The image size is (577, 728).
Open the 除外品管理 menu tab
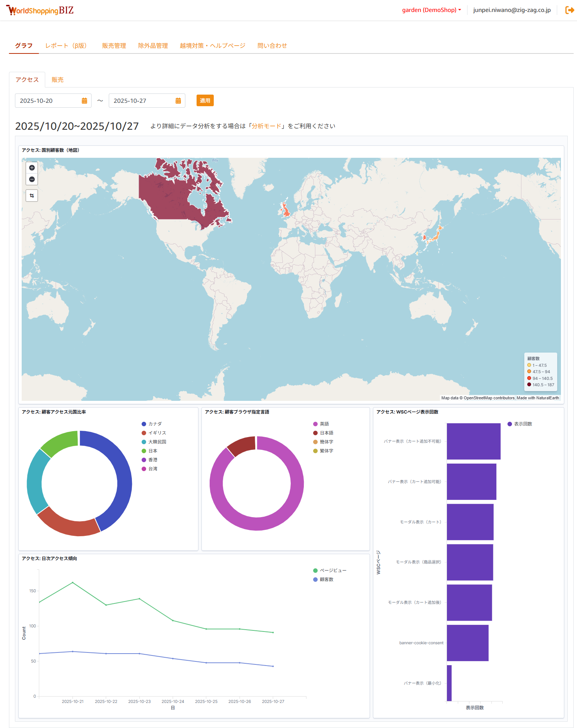point(153,46)
